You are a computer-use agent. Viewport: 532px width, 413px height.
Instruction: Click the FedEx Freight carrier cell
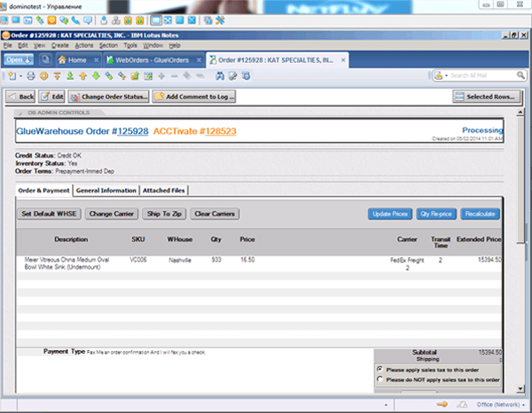407,263
